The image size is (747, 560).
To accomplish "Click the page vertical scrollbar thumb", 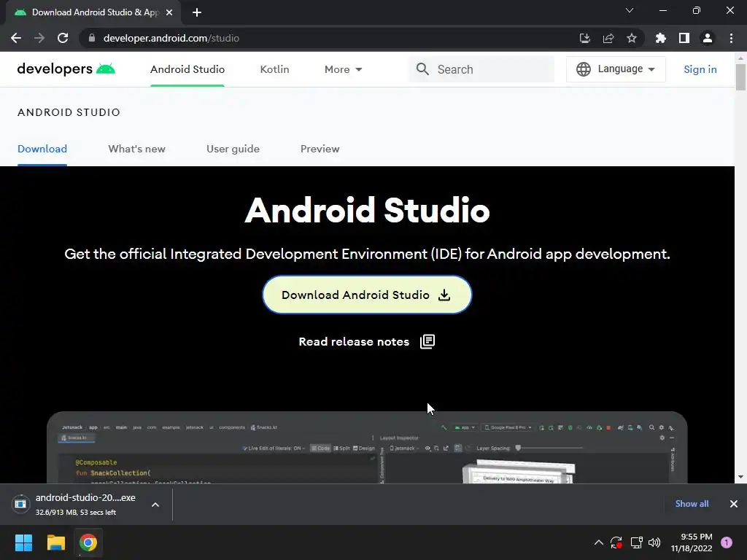I will (740, 77).
